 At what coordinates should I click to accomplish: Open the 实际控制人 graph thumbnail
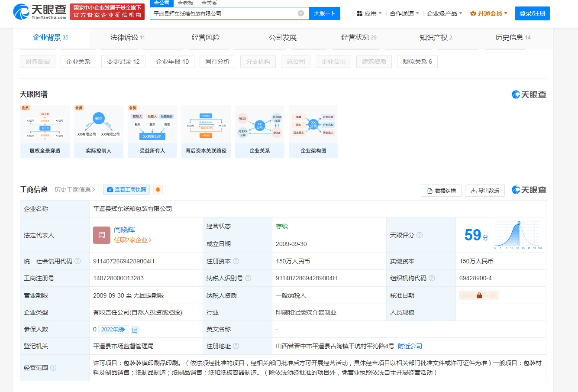99,132
